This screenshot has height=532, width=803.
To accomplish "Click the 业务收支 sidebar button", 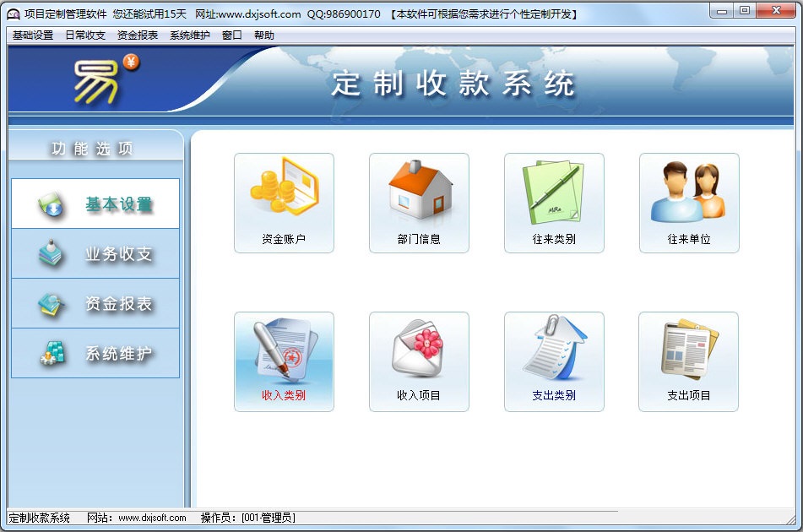I will (95, 252).
